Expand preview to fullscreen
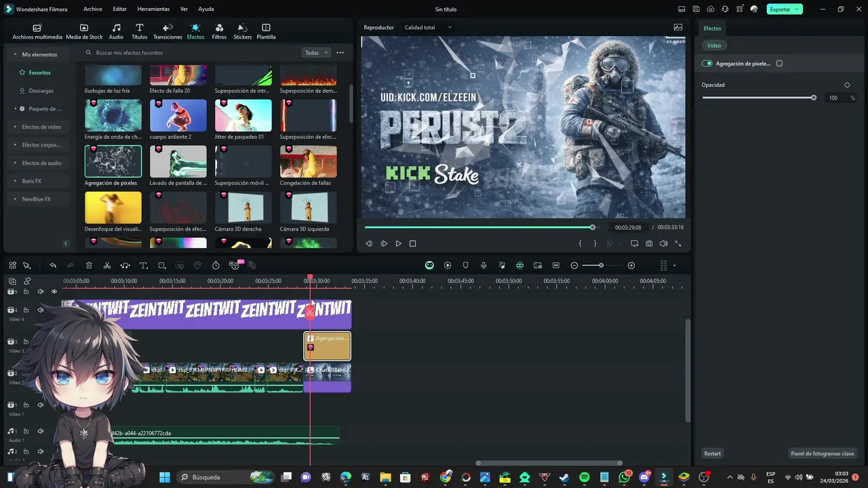The height and width of the screenshot is (488, 868). pyautogui.click(x=677, y=243)
